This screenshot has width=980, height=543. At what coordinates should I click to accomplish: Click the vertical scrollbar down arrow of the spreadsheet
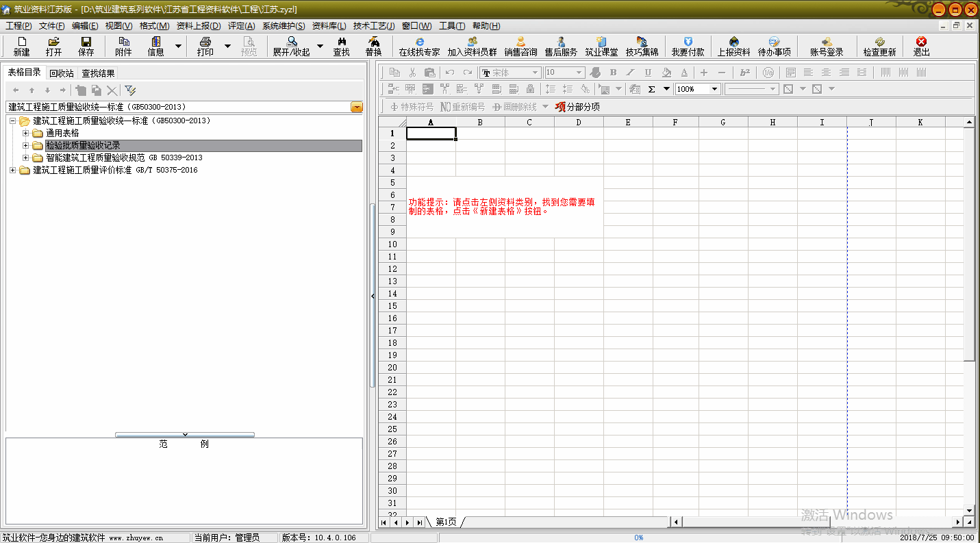[x=968, y=510]
